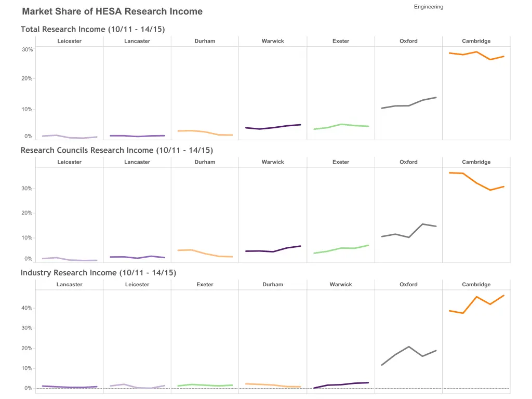Click the Engineering label at the top
The height and width of the screenshot is (399, 532).
pos(428,7)
